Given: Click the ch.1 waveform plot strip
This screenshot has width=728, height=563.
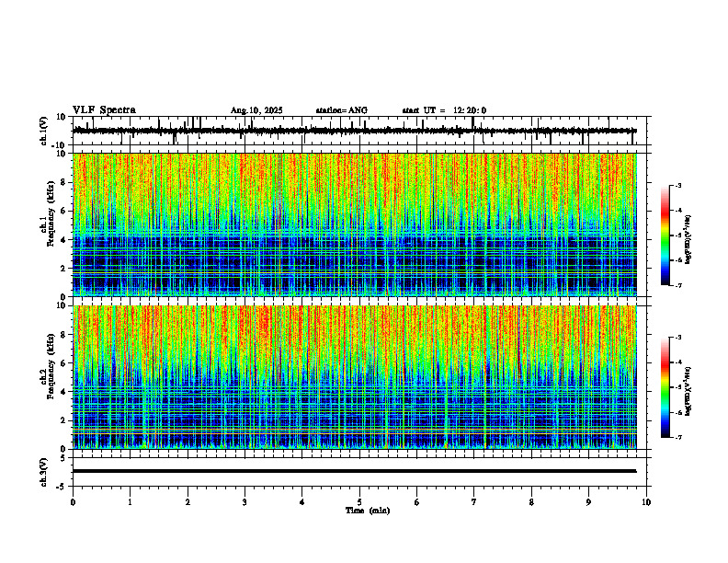Looking at the screenshot, I should [x=361, y=131].
